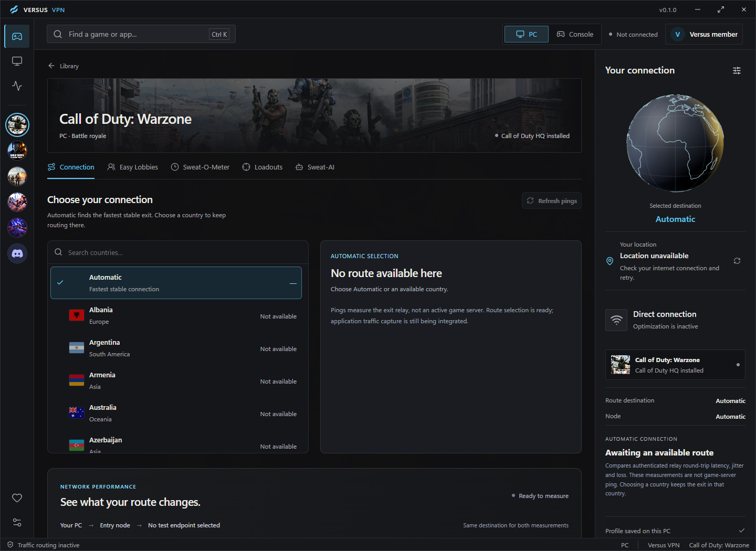
Task: Open the network activity pulse icon
Action: click(x=17, y=86)
